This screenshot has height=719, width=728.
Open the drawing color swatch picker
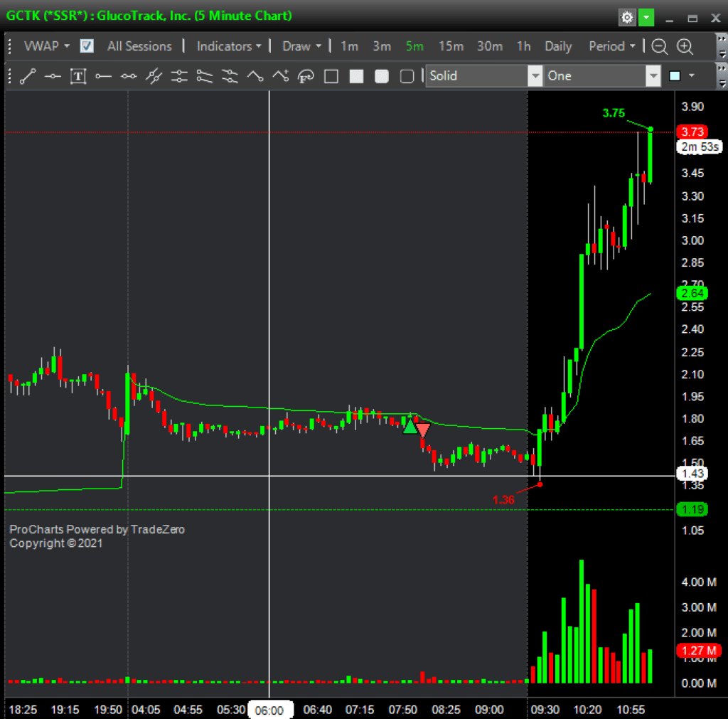681,76
